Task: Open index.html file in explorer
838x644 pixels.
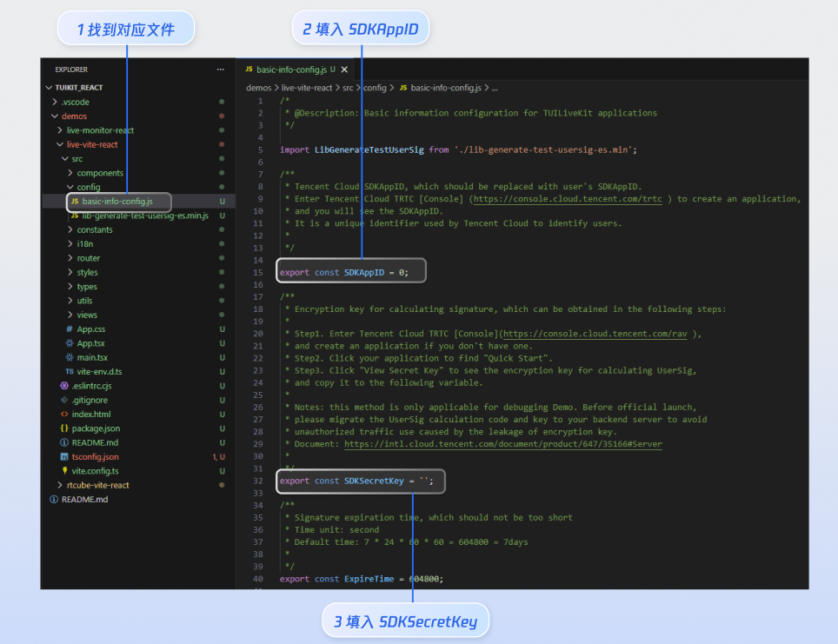Action: pos(90,415)
